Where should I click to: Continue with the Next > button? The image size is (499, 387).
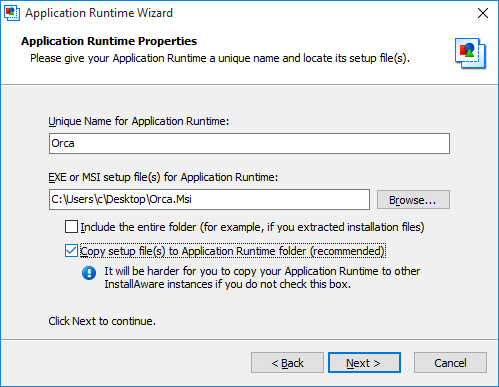click(364, 363)
